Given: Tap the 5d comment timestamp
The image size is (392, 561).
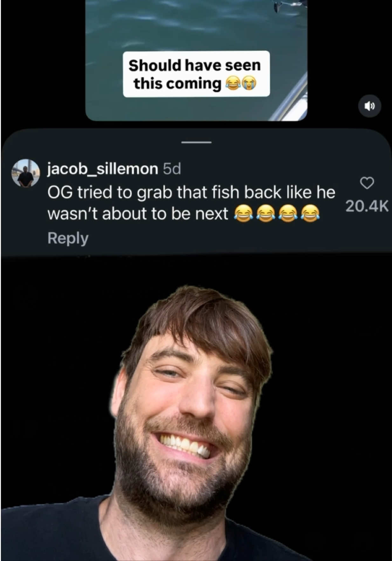Looking at the screenshot, I should pos(172,169).
